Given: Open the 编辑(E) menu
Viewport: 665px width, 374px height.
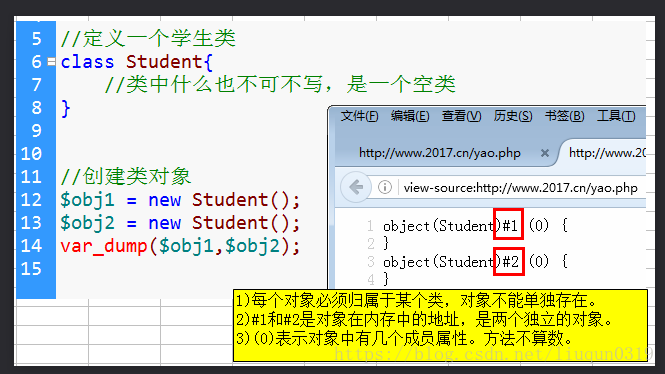Looking at the screenshot, I should [x=410, y=116].
